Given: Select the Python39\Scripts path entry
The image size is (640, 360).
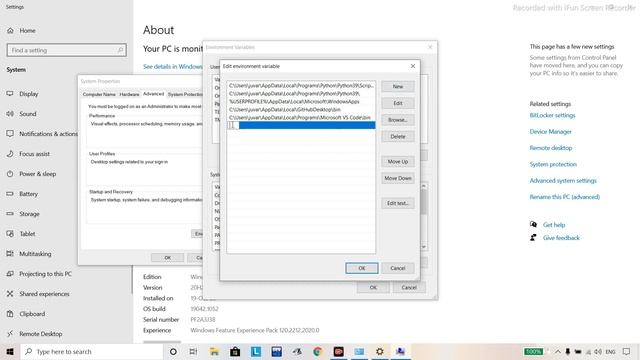Looking at the screenshot, I should pos(301,86).
